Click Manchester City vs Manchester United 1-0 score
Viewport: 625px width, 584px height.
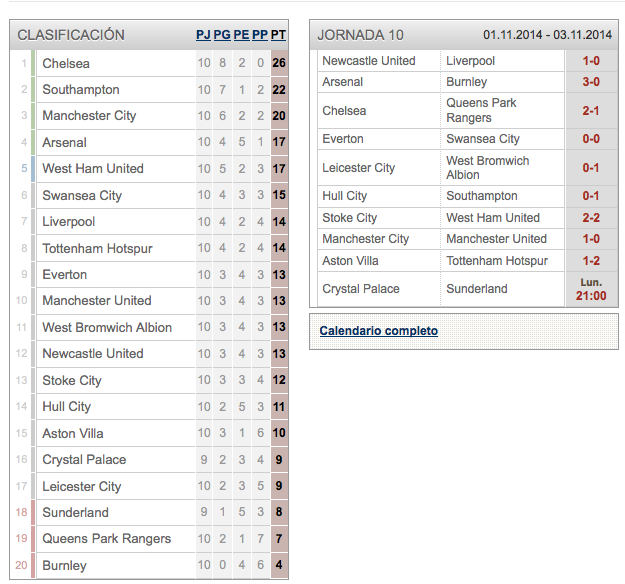(x=591, y=239)
